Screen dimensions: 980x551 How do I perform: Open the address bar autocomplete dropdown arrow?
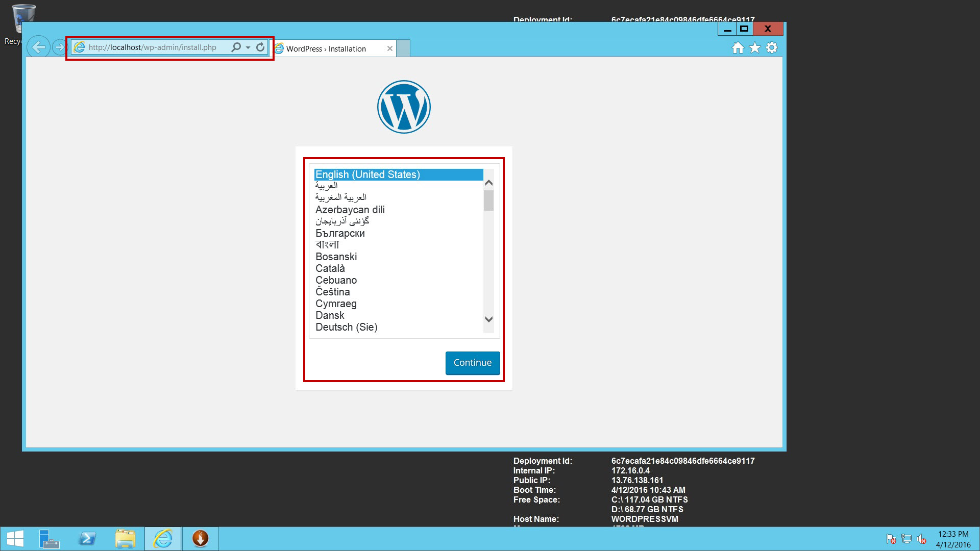pyautogui.click(x=248, y=47)
